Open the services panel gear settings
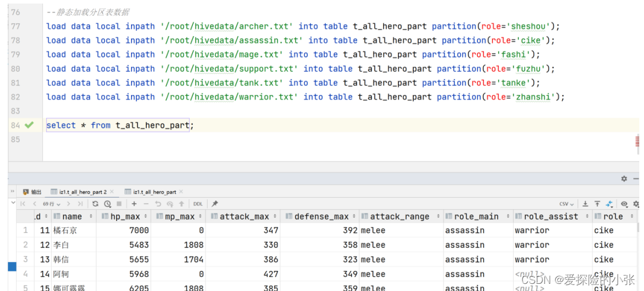This screenshot has height=291, width=644. pos(624,179)
